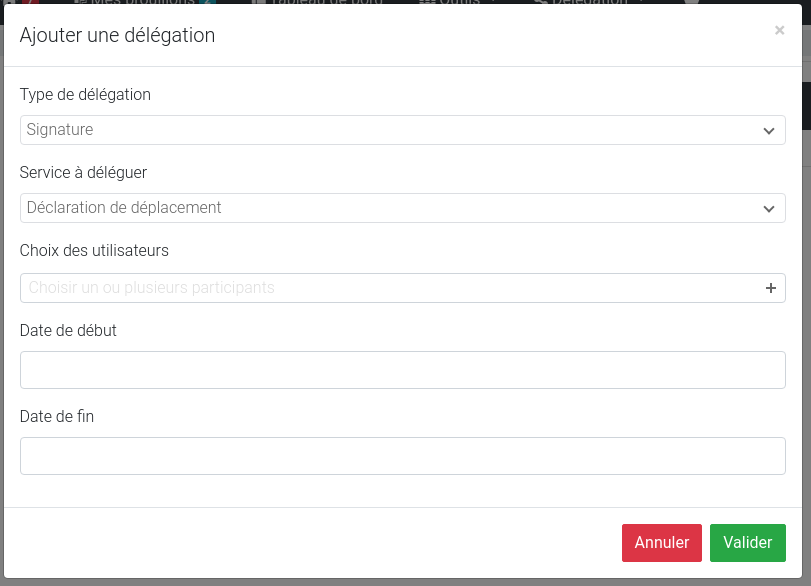Click the Date de début label
Image resolution: width=811 pixels, height=586 pixels.
pyautogui.click(x=68, y=331)
